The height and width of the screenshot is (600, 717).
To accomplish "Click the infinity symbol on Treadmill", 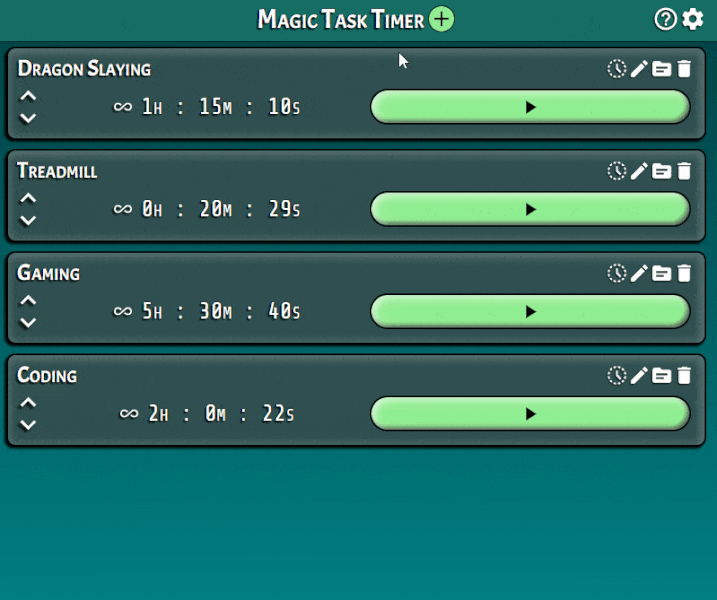I will click(123, 209).
